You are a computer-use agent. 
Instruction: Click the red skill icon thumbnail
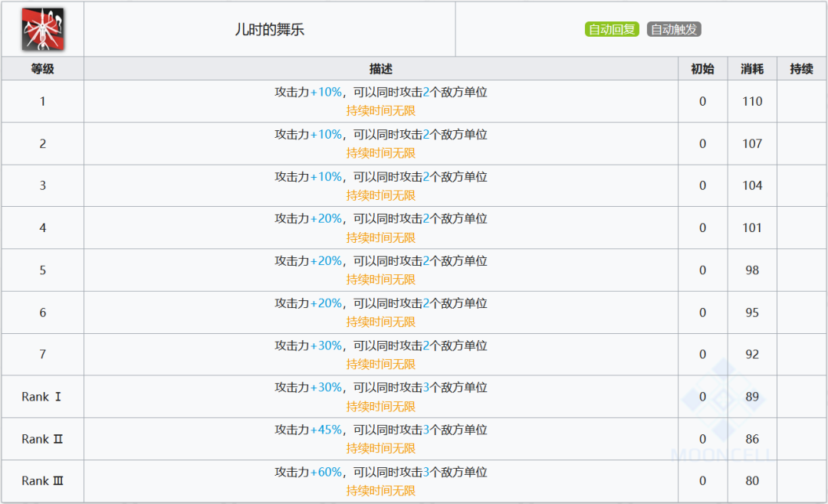point(42,29)
